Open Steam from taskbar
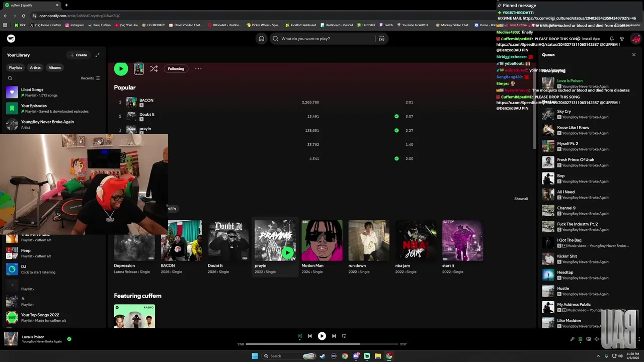 coord(323,356)
